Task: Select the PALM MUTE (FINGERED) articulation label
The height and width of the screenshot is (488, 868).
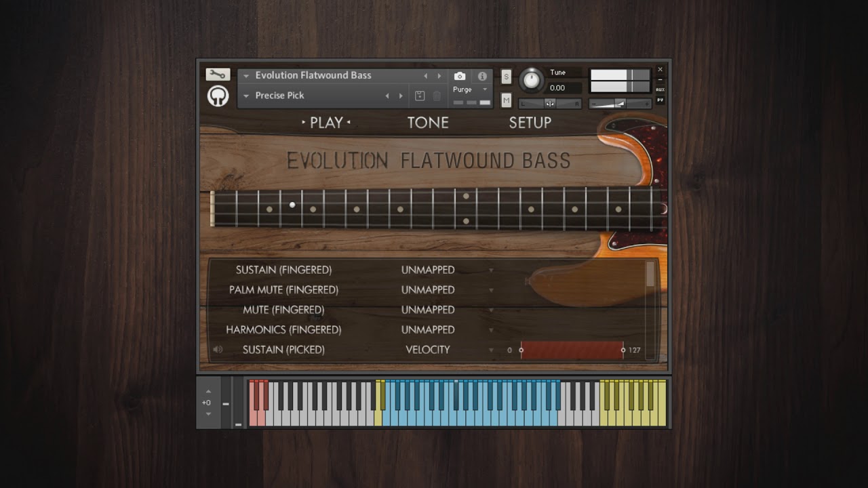Action: point(283,289)
